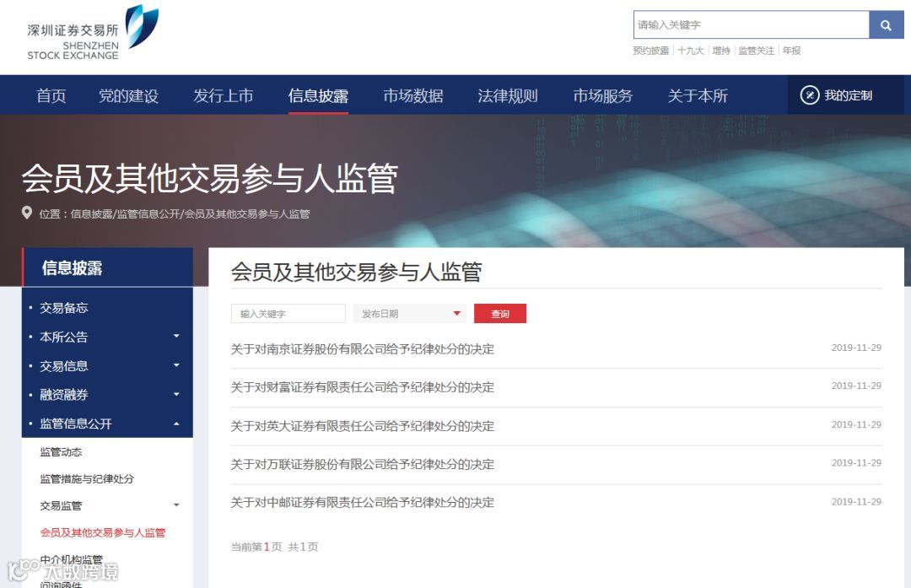Viewport: 911px width, 588px height.
Task: Click date 2019-11-29 on 财富证券 row
Action: [x=856, y=386]
